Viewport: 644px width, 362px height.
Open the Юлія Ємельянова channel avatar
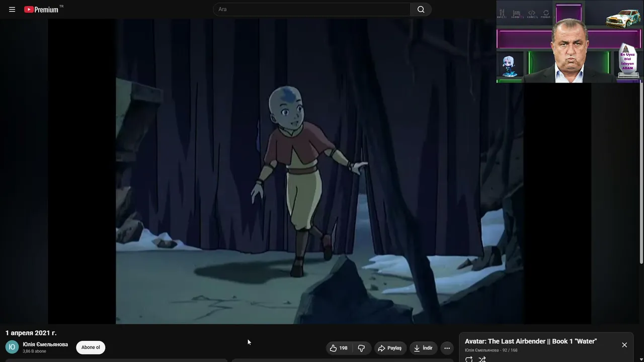pyautogui.click(x=12, y=347)
